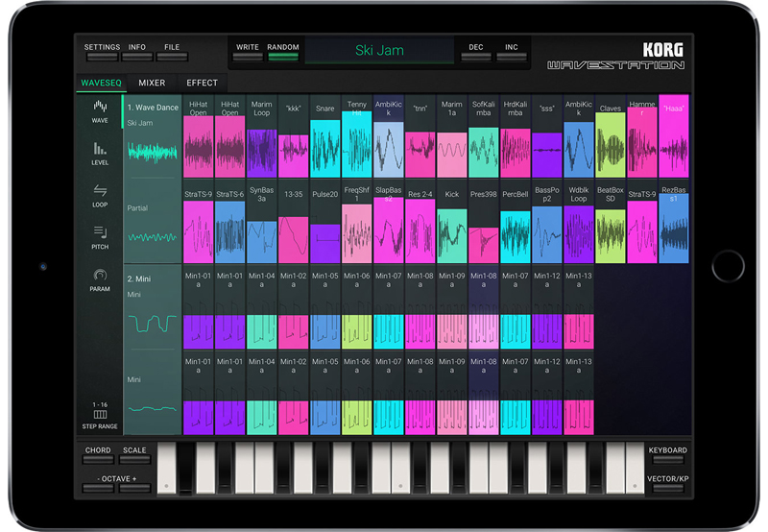Select the BassPo p2 step
This screenshot has height=532, width=768.
tap(546, 223)
